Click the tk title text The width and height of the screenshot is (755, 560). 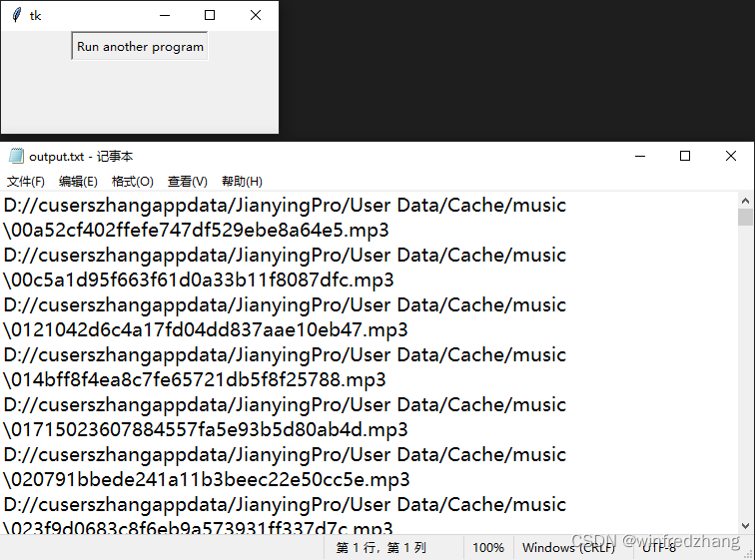pos(35,16)
